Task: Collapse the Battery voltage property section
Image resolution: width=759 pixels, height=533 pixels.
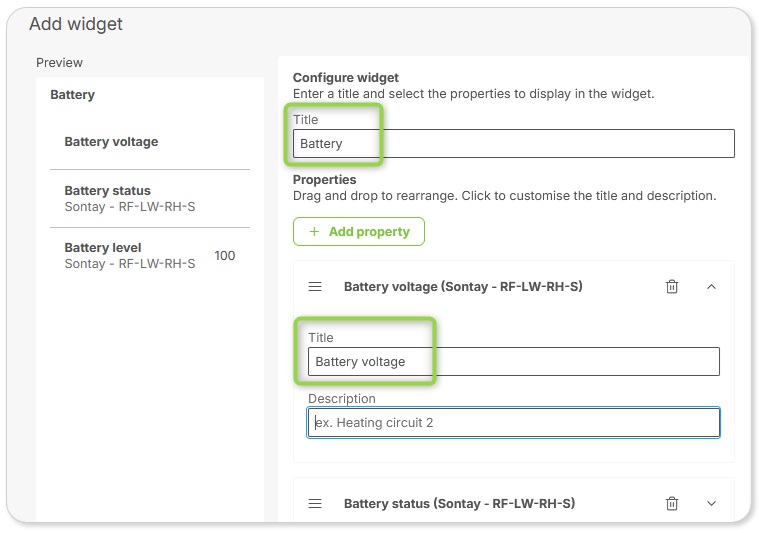Action: pyautogui.click(x=711, y=287)
